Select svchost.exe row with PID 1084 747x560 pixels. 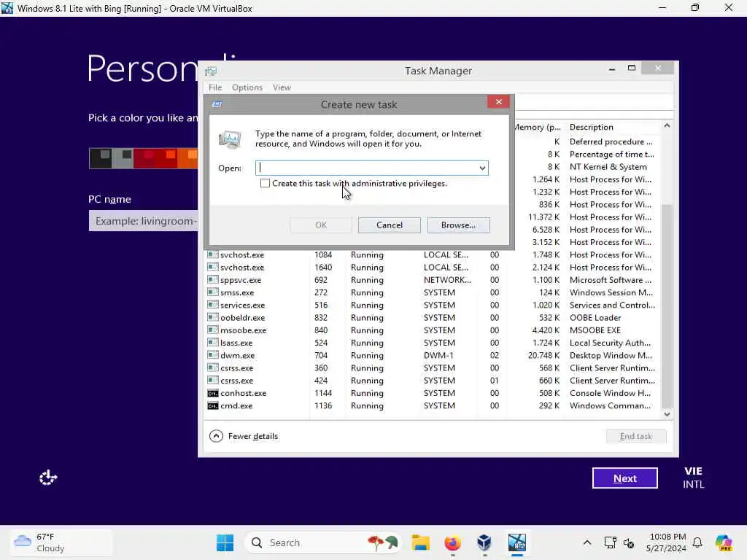tap(431, 254)
